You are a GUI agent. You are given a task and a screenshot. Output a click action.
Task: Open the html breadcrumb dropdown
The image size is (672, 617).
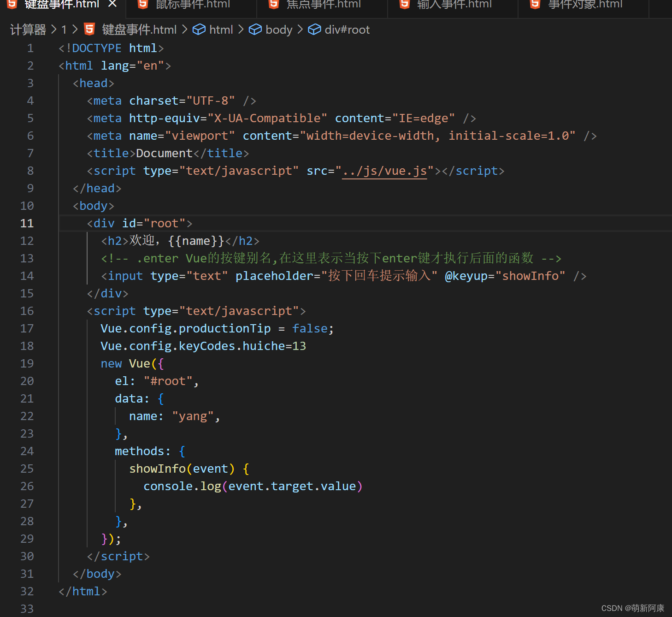pos(221,29)
